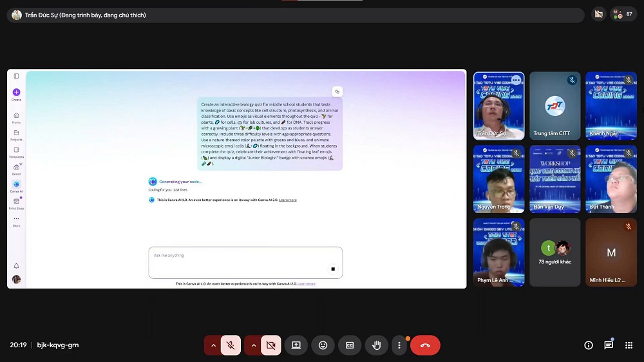The width and height of the screenshot is (644, 362).
Task: Click the crossed-out camera icon at top right
Action: [599, 14]
